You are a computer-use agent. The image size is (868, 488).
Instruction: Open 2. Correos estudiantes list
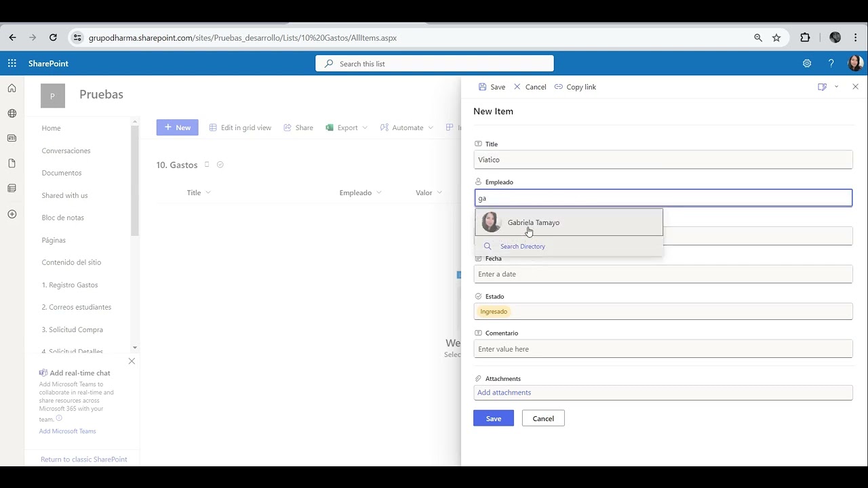(x=76, y=307)
